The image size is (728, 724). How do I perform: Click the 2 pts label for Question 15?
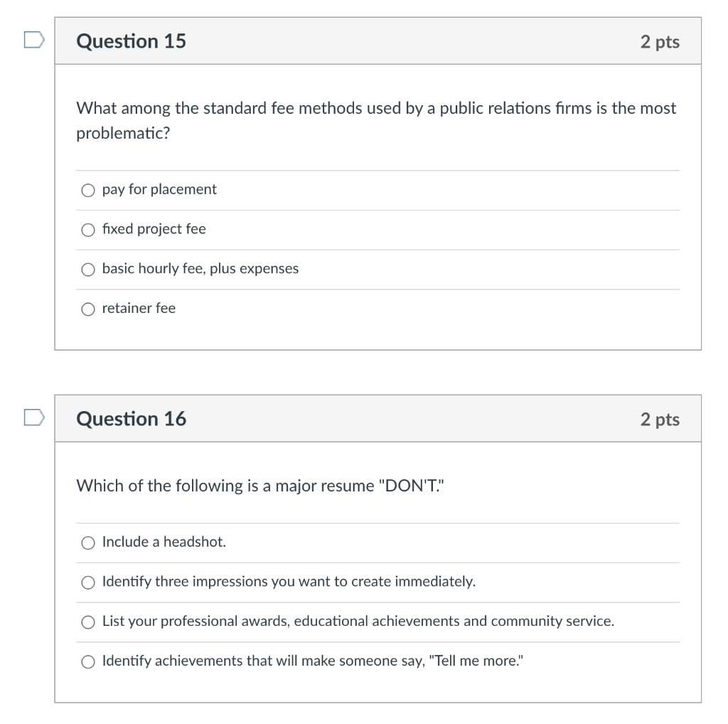[660, 41]
